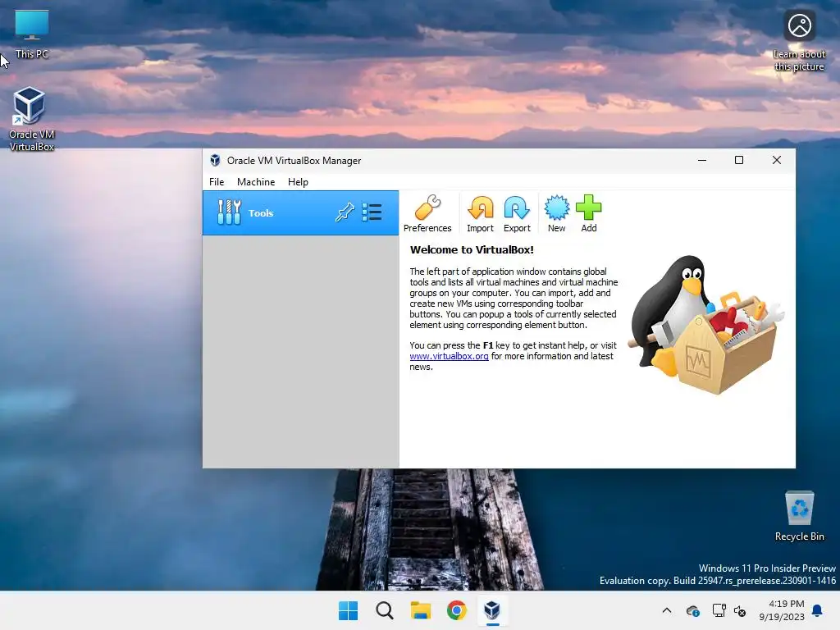Image resolution: width=840 pixels, height=630 pixels.
Task: Open the File menu
Action: pyautogui.click(x=217, y=182)
